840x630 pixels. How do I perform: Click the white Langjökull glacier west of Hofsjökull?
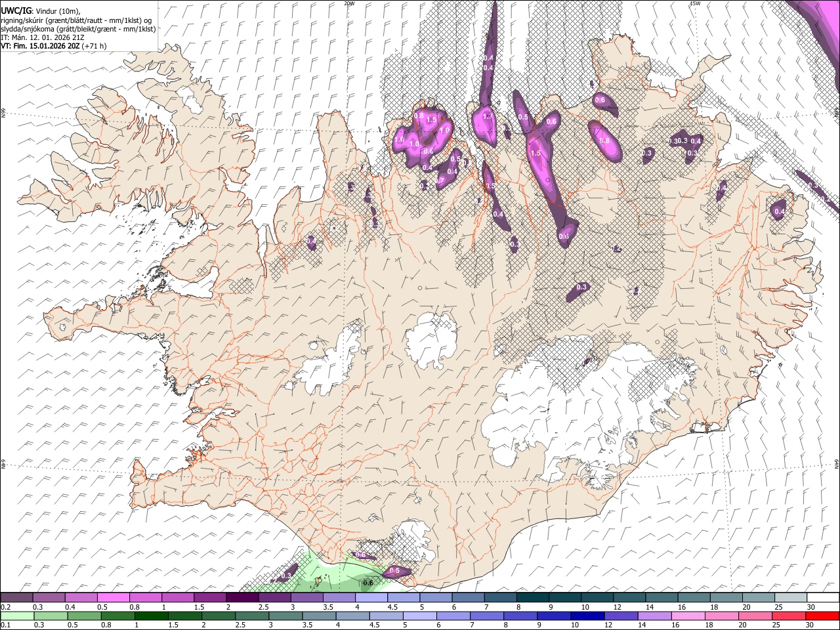point(328,369)
